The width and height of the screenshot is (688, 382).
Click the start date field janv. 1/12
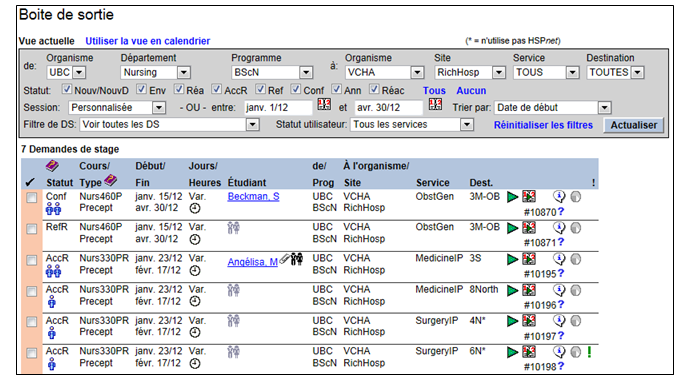pyautogui.click(x=278, y=107)
